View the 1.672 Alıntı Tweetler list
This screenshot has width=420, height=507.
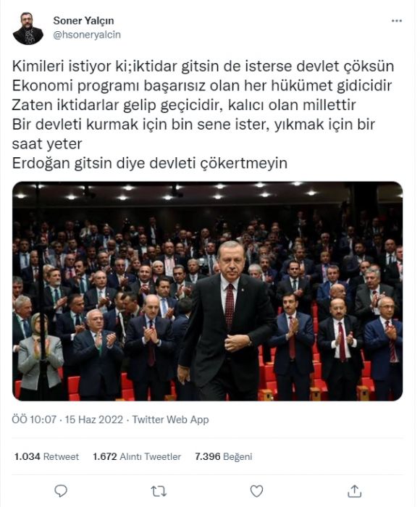click(x=137, y=456)
